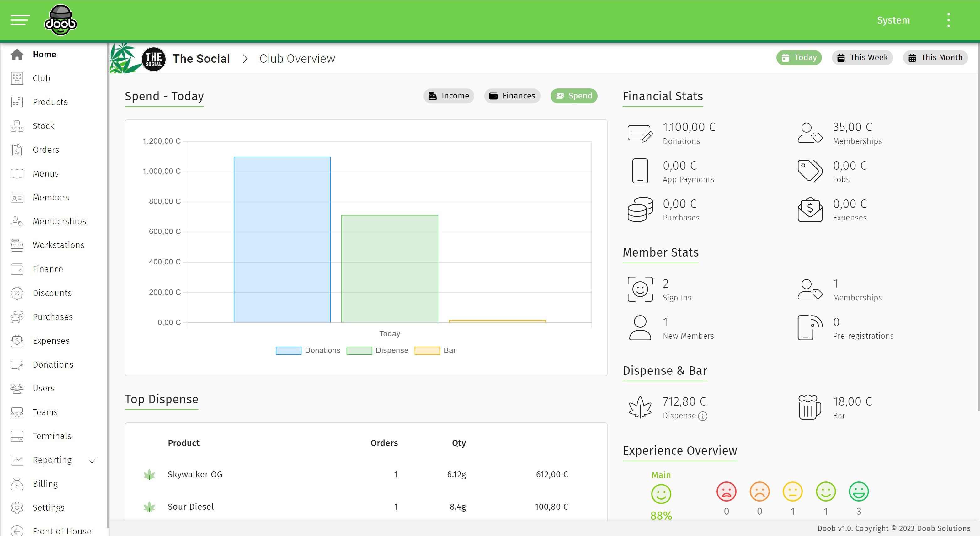Image resolution: width=980 pixels, height=536 pixels.
Task: Select the This Month date filter
Action: point(935,58)
